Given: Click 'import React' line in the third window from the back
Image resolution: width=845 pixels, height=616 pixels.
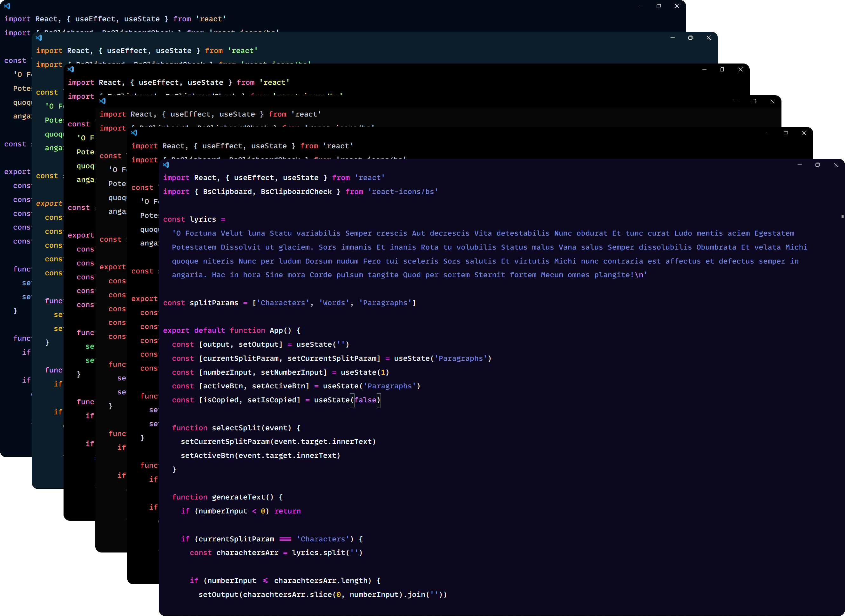Looking at the screenshot, I should 178,83.
